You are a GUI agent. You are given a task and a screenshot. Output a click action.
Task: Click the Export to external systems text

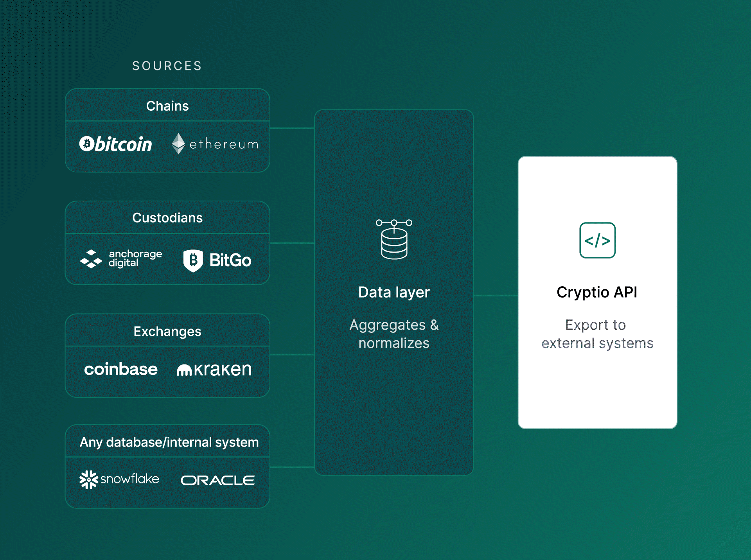point(597,334)
